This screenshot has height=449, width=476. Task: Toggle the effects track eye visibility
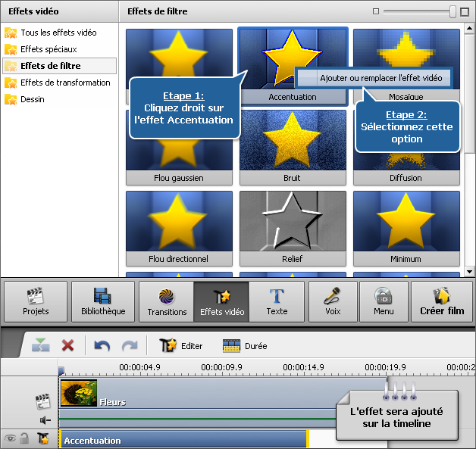pos(10,439)
